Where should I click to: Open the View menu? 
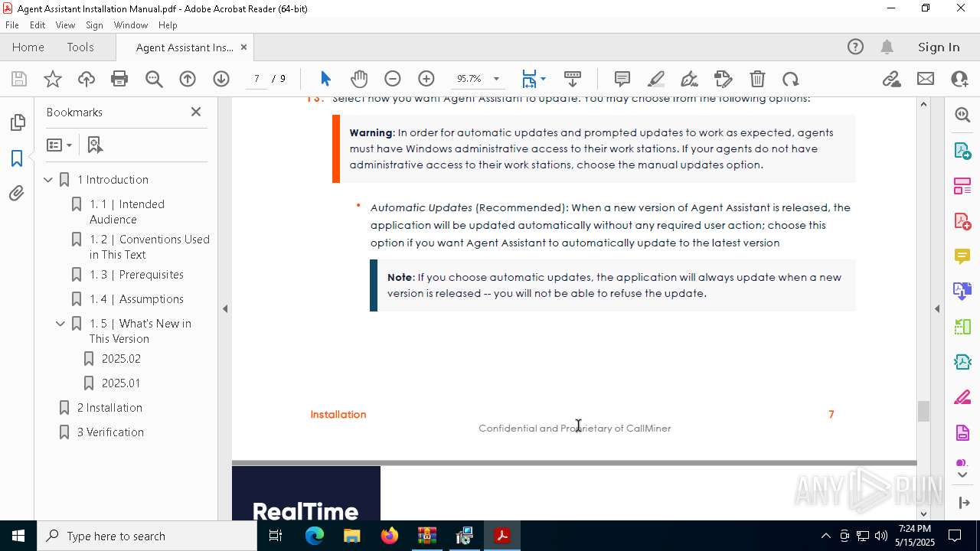coord(65,24)
